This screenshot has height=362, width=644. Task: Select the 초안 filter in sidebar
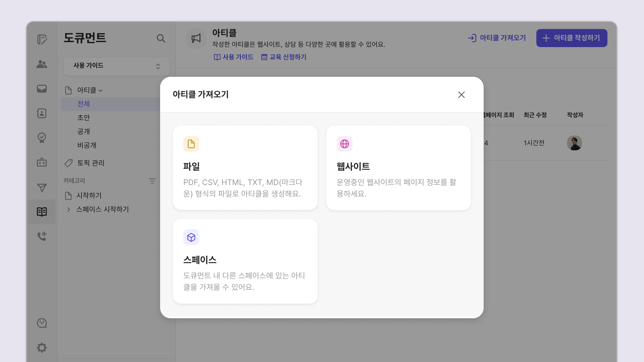click(83, 117)
